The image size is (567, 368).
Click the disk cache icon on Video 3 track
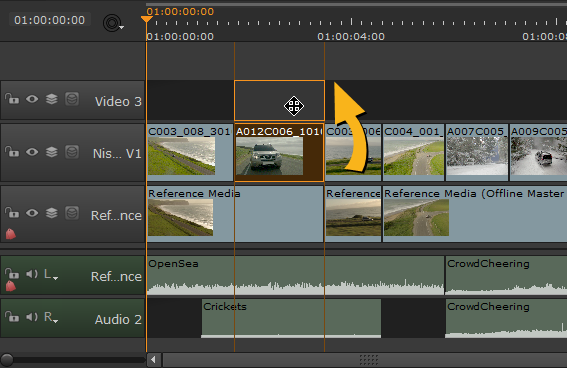[x=72, y=99]
